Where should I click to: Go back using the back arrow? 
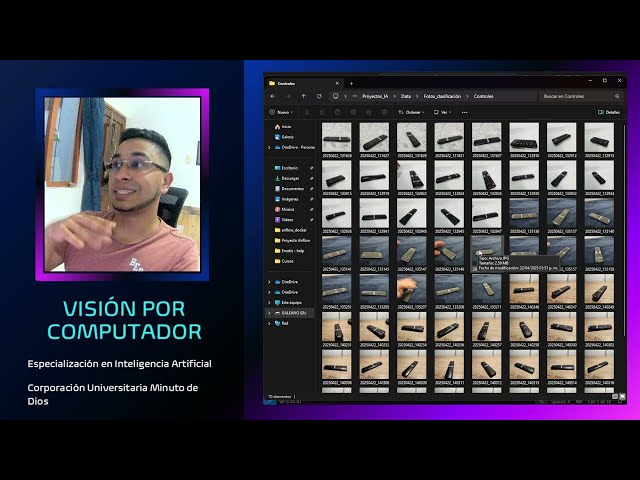point(273,96)
